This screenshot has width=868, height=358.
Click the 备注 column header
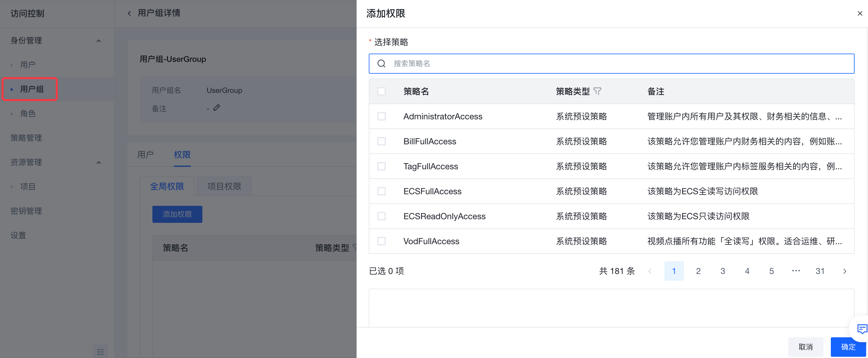[x=656, y=92]
